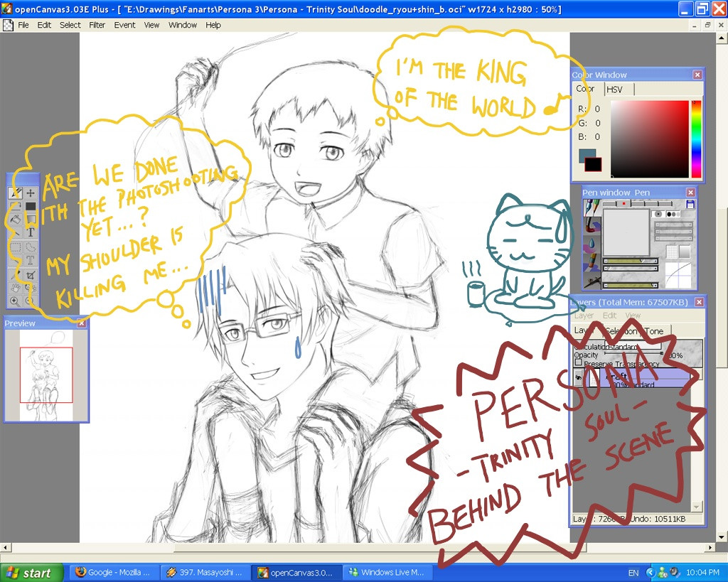Select the red-dot pen preset slot

(x=623, y=203)
